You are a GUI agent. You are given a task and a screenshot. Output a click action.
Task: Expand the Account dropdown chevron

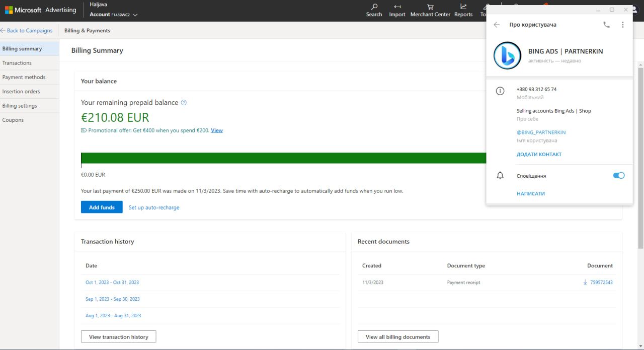135,15
